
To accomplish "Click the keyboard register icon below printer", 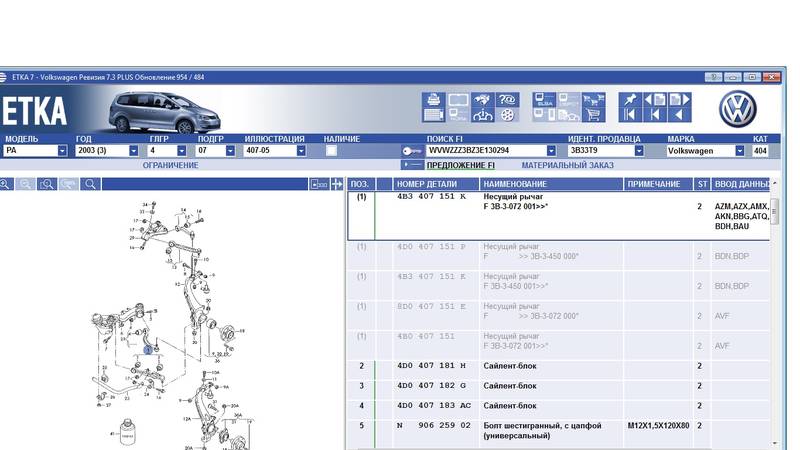I will tap(433, 115).
